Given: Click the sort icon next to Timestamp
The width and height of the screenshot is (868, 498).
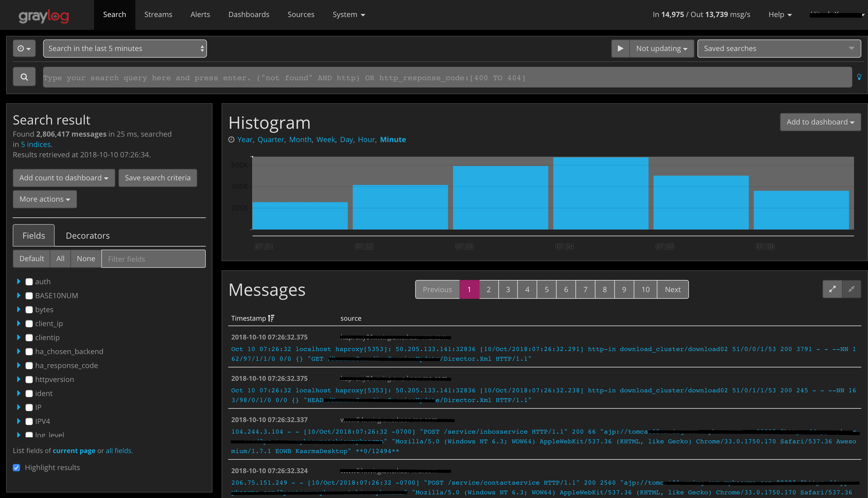Looking at the screenshot, I should pyautogui.click(x=271, y=318).
